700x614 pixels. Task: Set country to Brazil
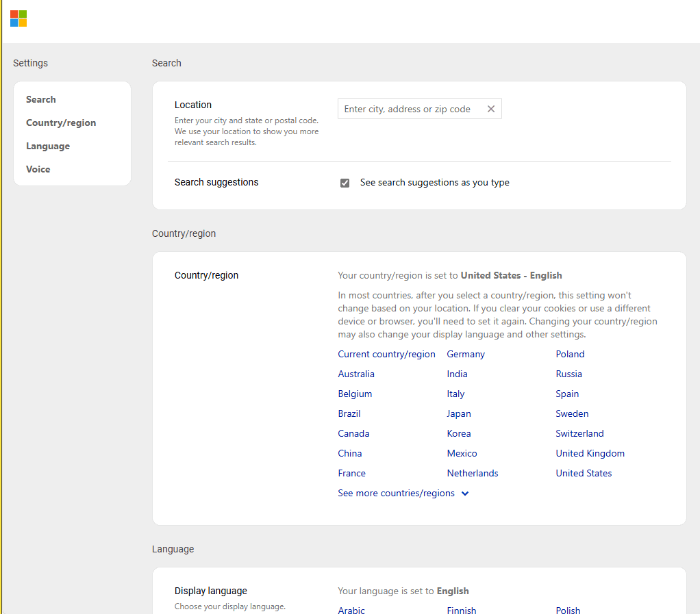pos(349,413)
